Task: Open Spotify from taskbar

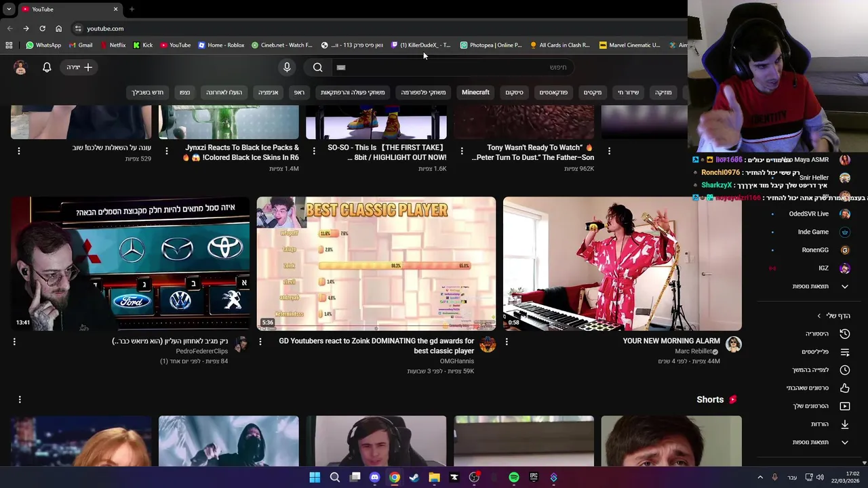Action: tap(514, 477)
